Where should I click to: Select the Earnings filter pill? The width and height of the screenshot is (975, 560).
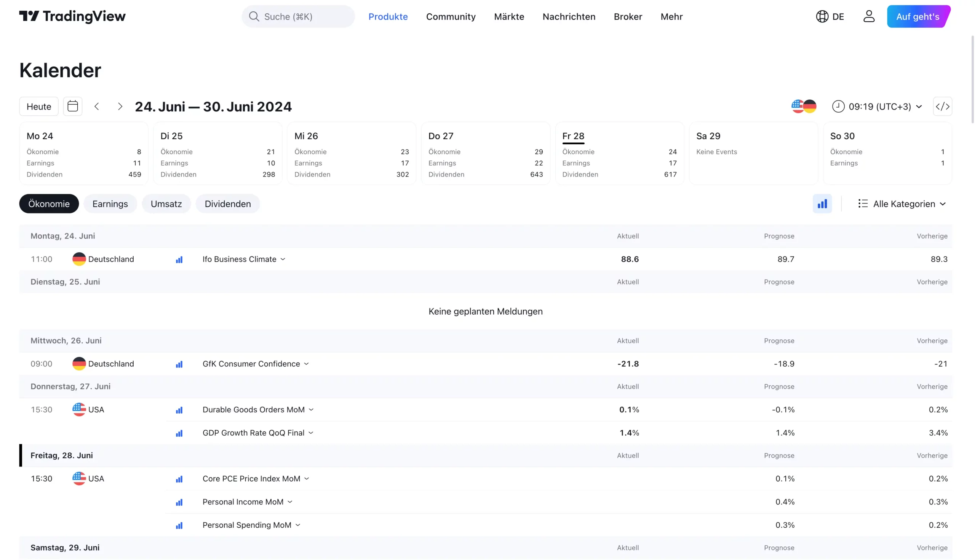pyautogui.click(x=110, y=204)
